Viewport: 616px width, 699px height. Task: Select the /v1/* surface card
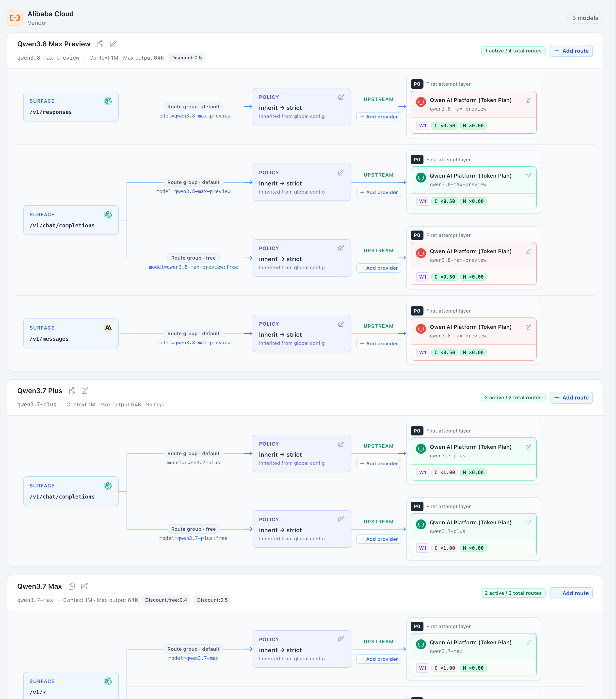point(71,686)
